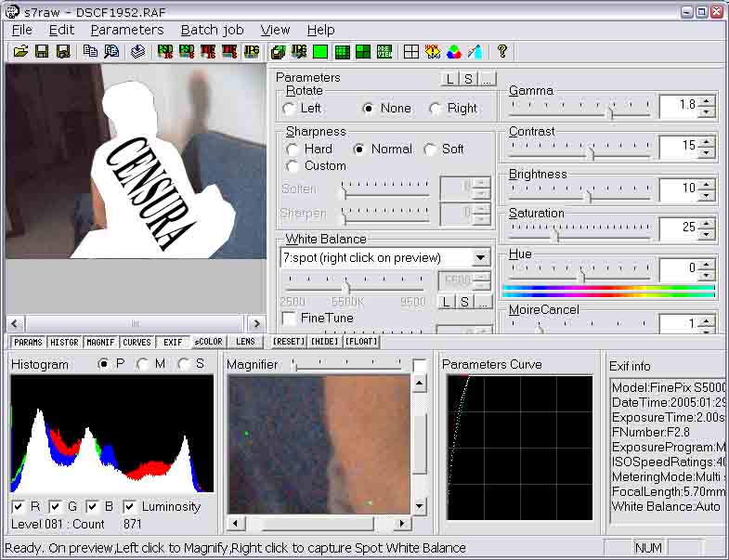
Task: Click the copy documents toolbar icon
Action: [90, 52]
